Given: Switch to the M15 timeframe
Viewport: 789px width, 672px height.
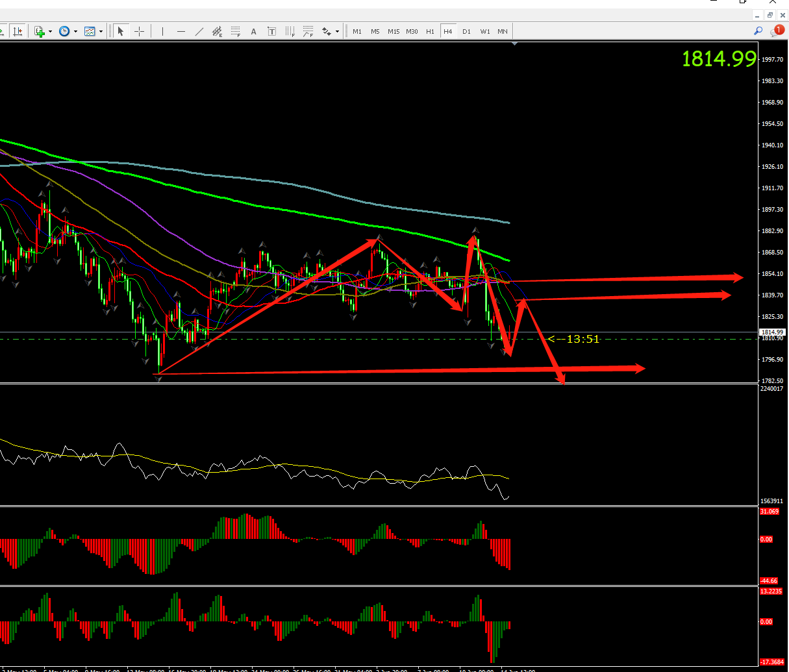Looking at the screenshot, I should click(x=394, y=31).
